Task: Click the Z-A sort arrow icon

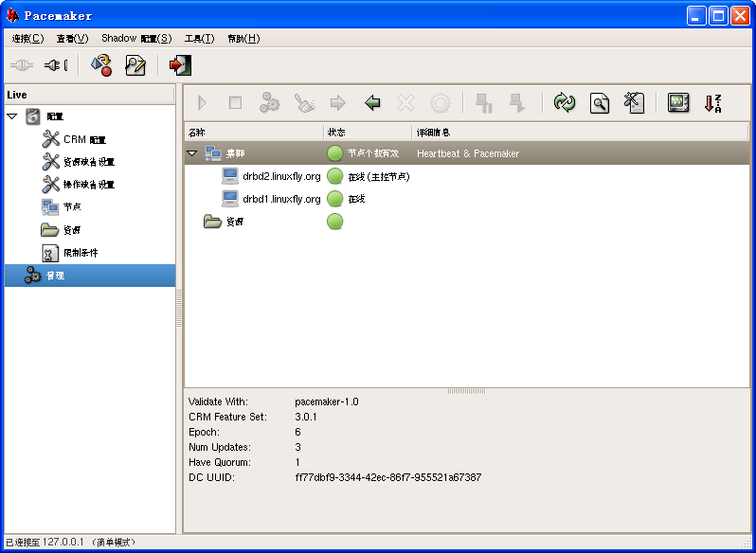Action: 712,103
